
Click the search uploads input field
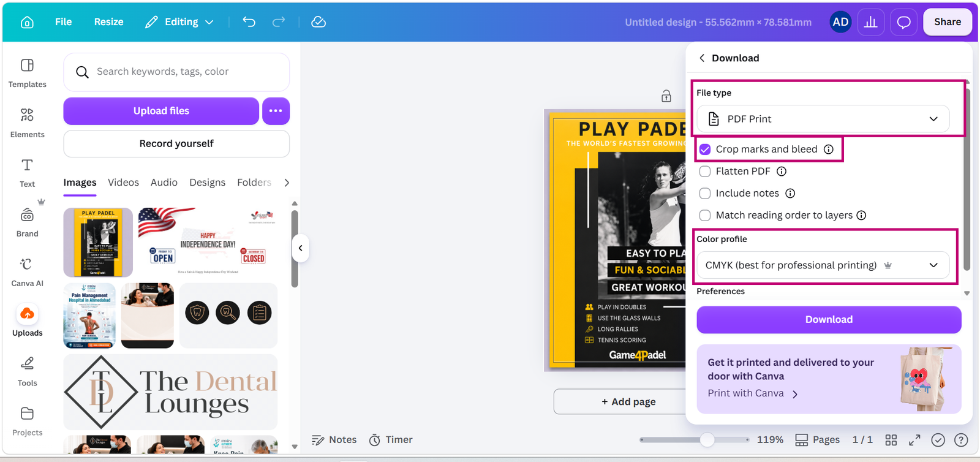[x=176, y=72]
